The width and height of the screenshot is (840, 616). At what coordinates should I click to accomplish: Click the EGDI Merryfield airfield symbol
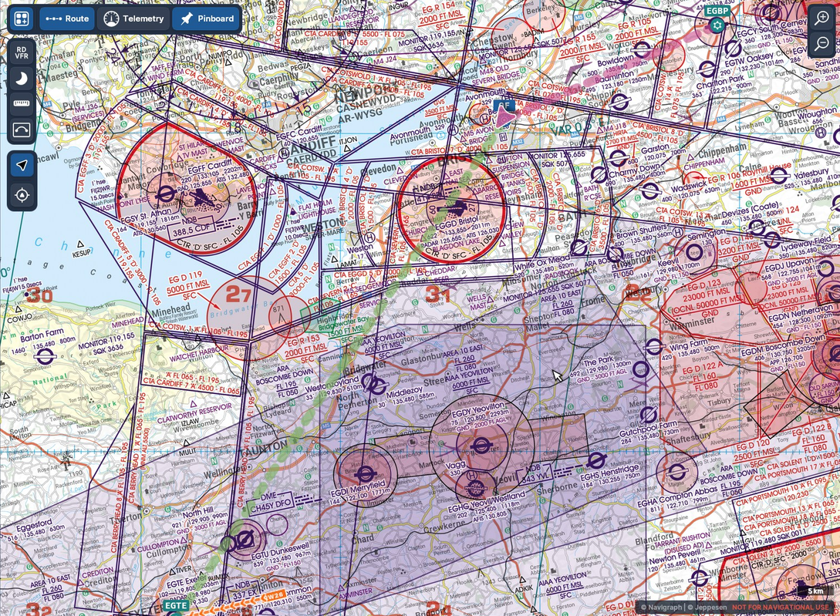coord(364,474)
